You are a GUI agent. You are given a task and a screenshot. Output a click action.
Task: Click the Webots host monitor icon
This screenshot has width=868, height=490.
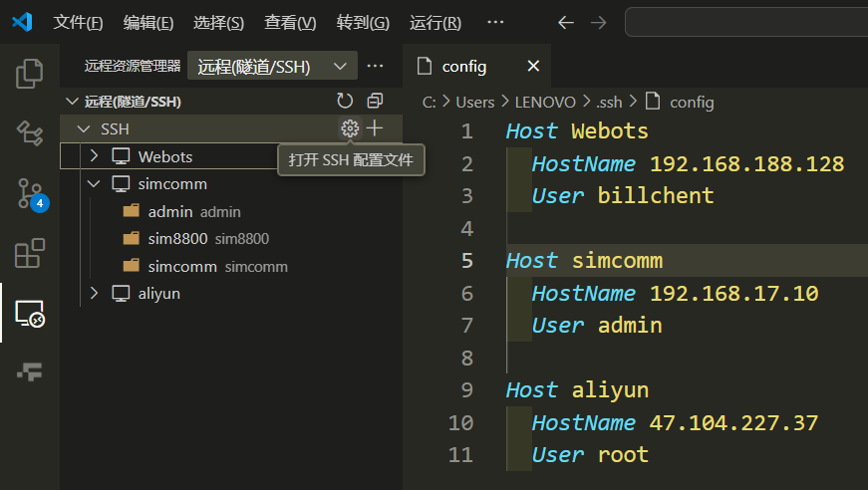pos(122,156)
